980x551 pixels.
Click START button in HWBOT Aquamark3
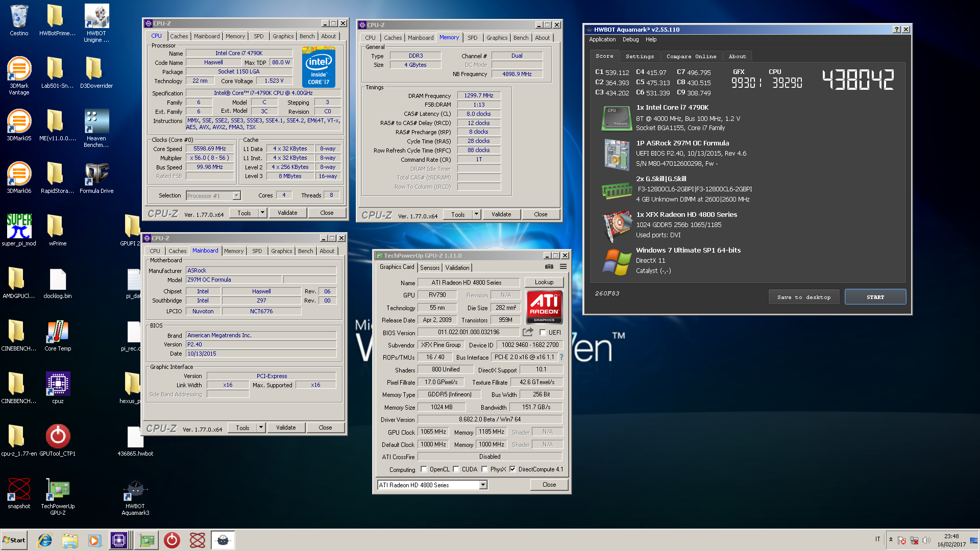tap(875, 297)
